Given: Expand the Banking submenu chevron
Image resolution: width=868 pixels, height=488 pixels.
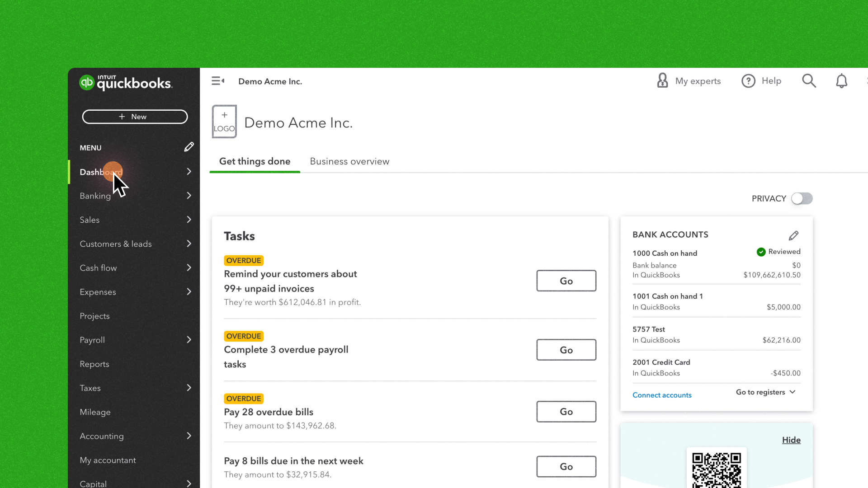Looking at the screenshot, I should click(x=189, y=196).
